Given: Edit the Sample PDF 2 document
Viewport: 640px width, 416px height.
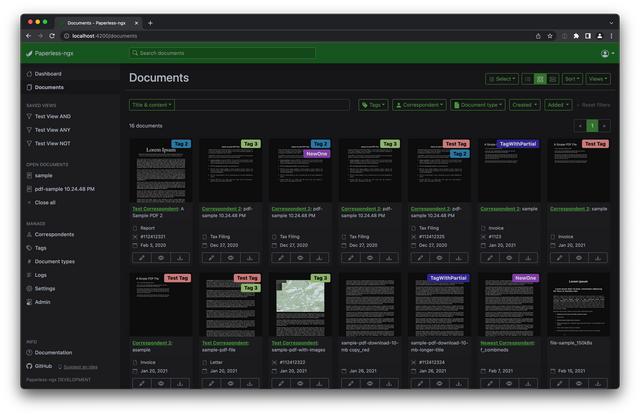Looking at the screenshot, I should [142, 258].
